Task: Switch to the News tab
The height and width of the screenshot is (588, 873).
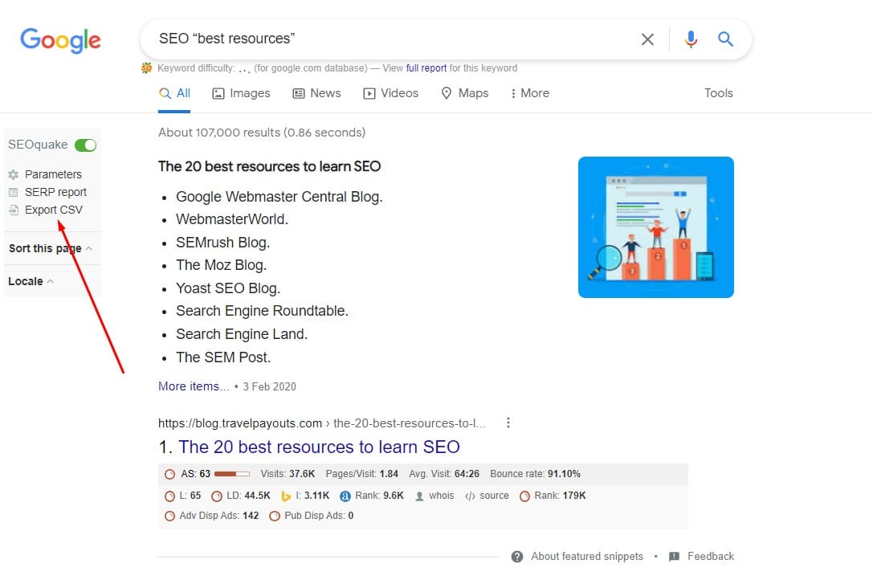Action: (316, 93)
